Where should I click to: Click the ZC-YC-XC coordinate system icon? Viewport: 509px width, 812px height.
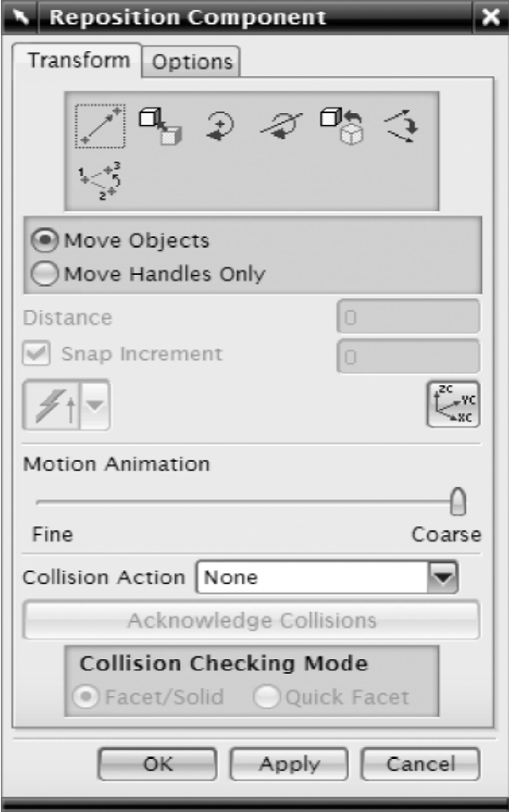(x=453, y=404)
